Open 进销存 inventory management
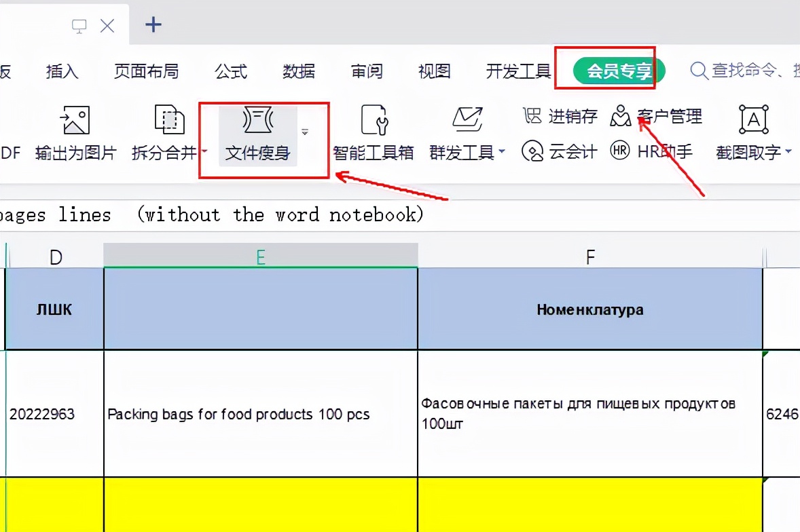Viewport: 800px width, 532px height. (561, 117)
